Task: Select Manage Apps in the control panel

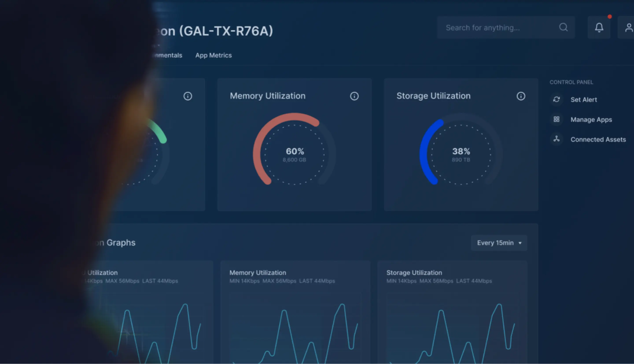Action: pyautogui.click(x=591, y=119)
